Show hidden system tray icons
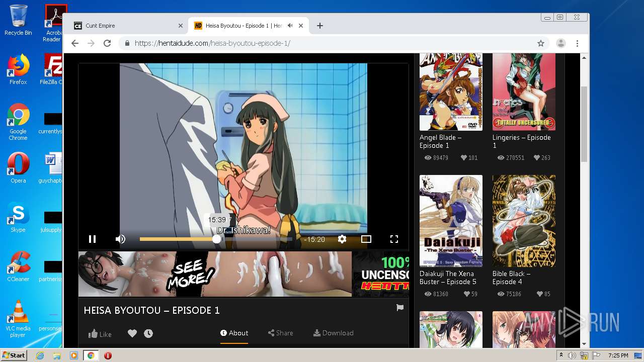 point(561,355)
